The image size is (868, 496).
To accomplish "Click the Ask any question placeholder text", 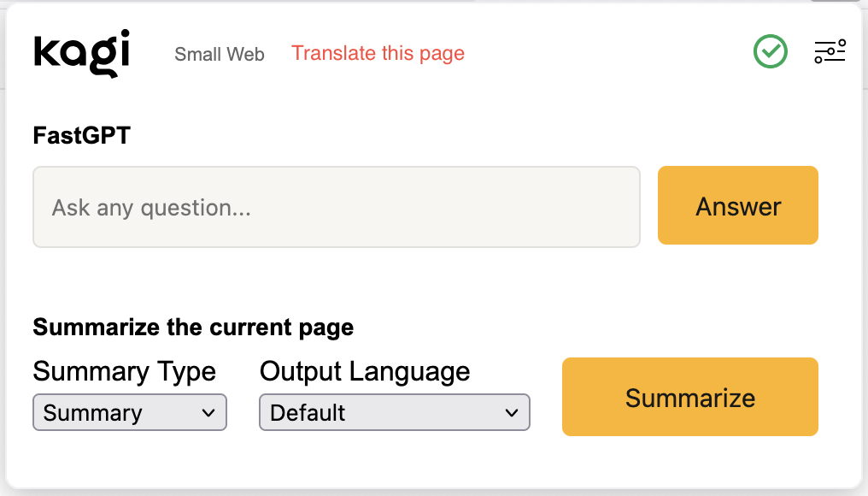I will [x=151, y=208].
